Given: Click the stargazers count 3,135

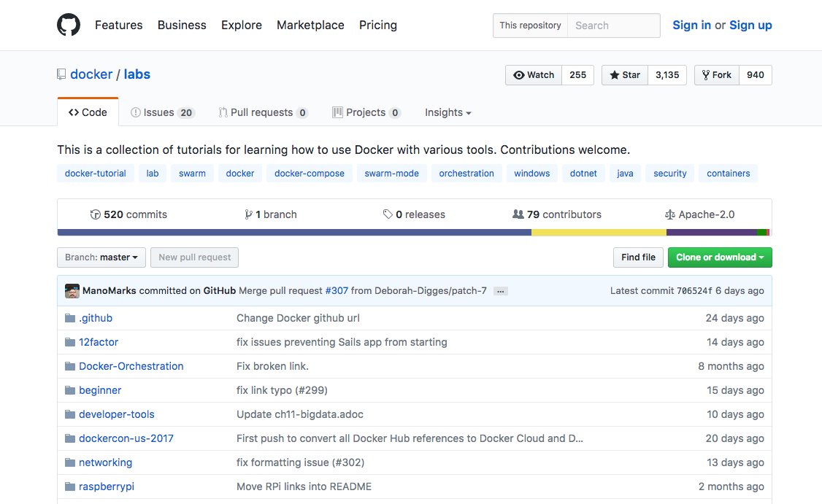Looking at the screenshot, I should tap(667, 75).
